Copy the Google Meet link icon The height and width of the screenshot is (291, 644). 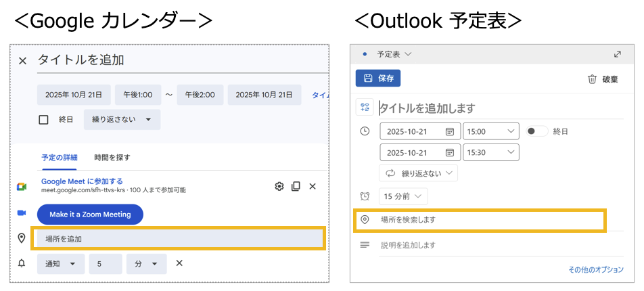pyautogui.click(x=296, y=186)
